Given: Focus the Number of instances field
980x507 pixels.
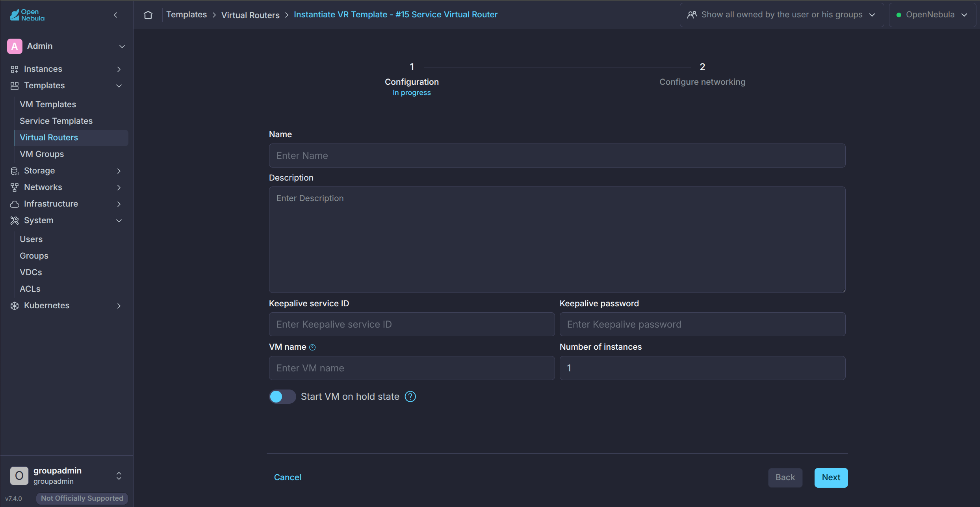Looking at the screenshot, I should coord(702,368).
